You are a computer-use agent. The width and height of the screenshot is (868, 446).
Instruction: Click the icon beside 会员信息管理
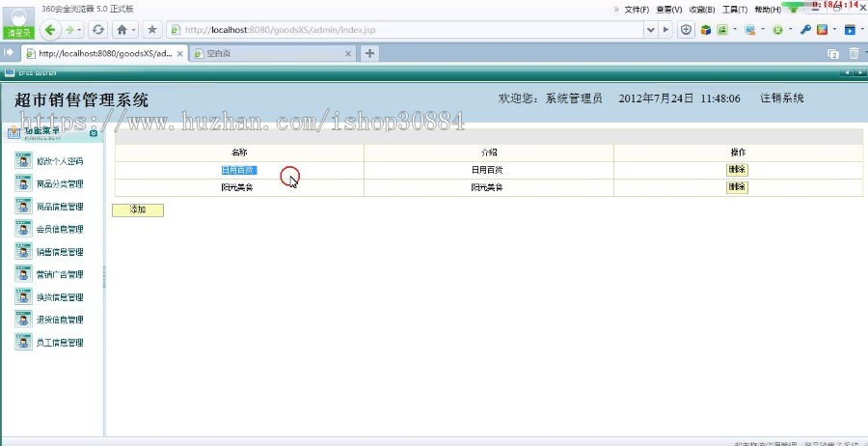click(x=23, y=229)
